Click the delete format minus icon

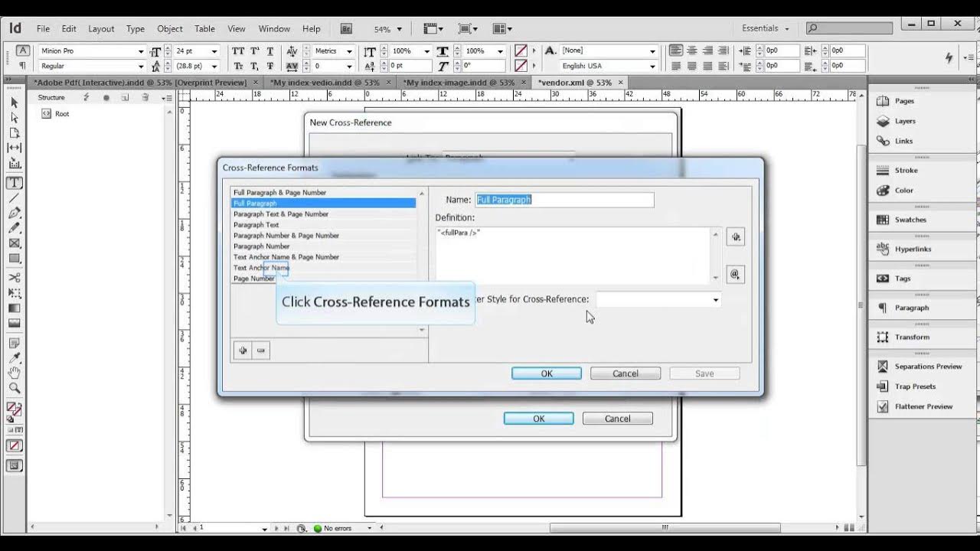[x=261, y=350]
